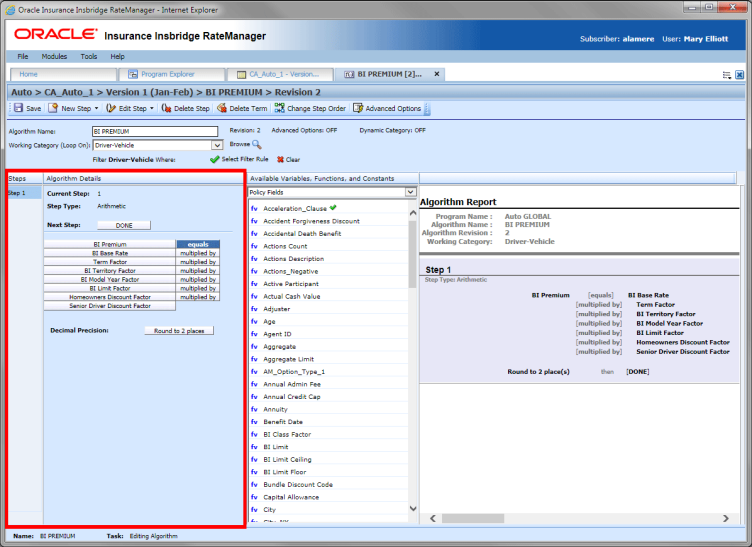
Task: Click the close-all-tabs icon at far right
Action: coord(740,75)
